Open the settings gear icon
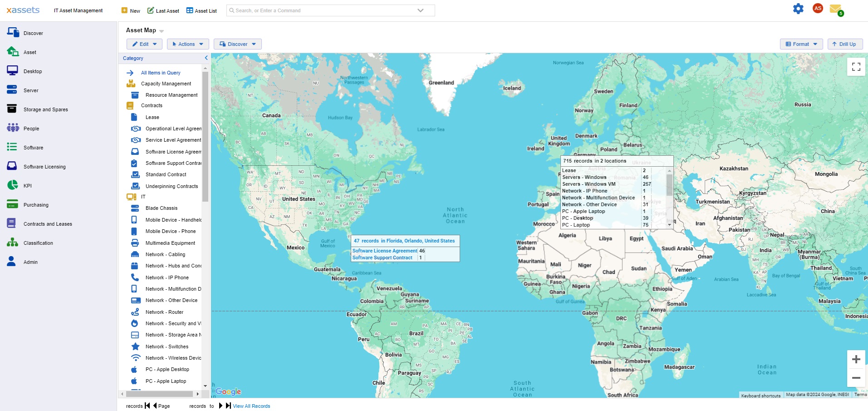This screenshot has height=411, width=868. 798,9
